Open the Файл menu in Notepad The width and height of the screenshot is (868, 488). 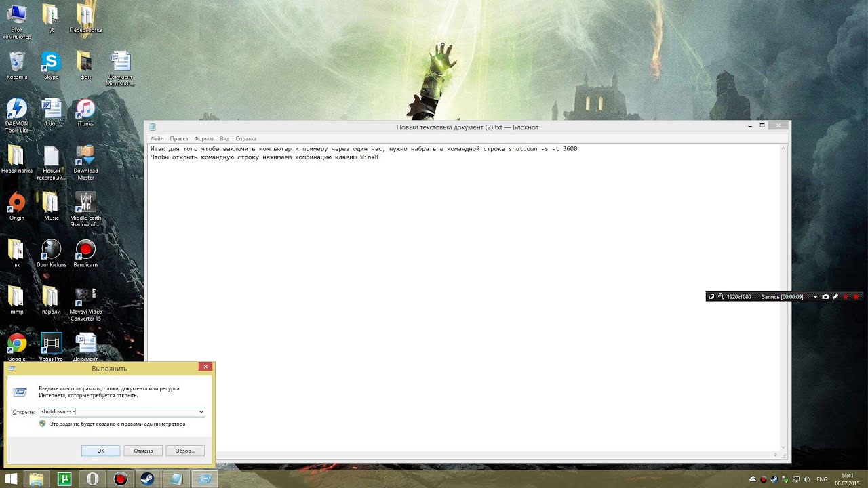157,138
